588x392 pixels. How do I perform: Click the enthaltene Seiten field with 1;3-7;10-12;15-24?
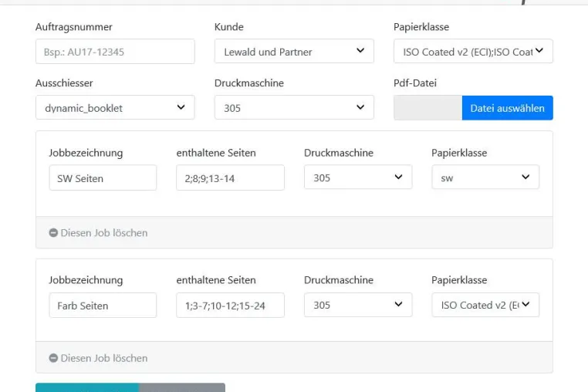point(230,306)
